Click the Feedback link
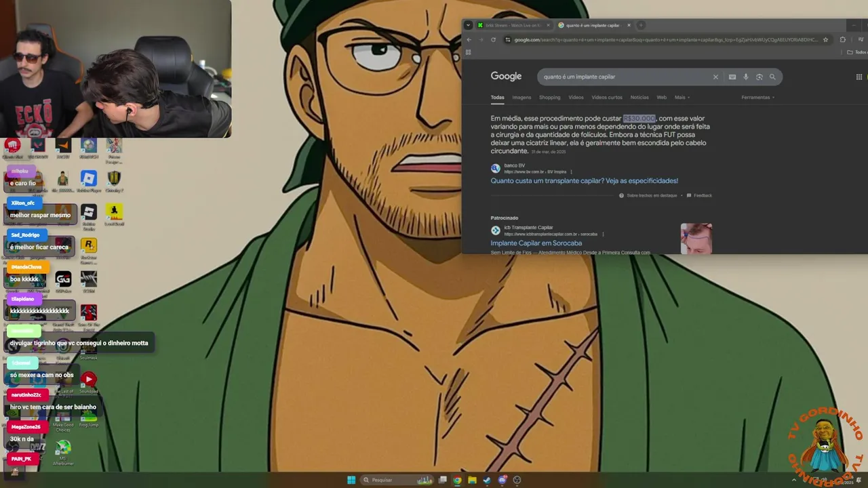868x488 pixels. [699, 195]
